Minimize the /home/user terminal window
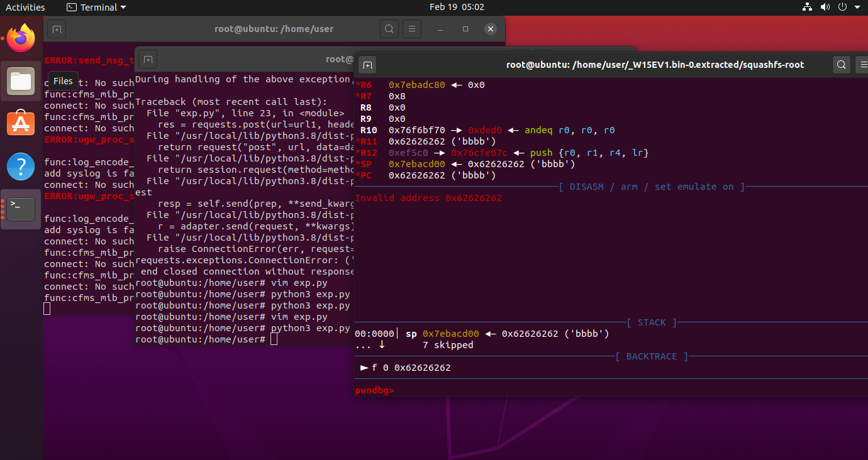The image size is (868, 460). (441, 29)
